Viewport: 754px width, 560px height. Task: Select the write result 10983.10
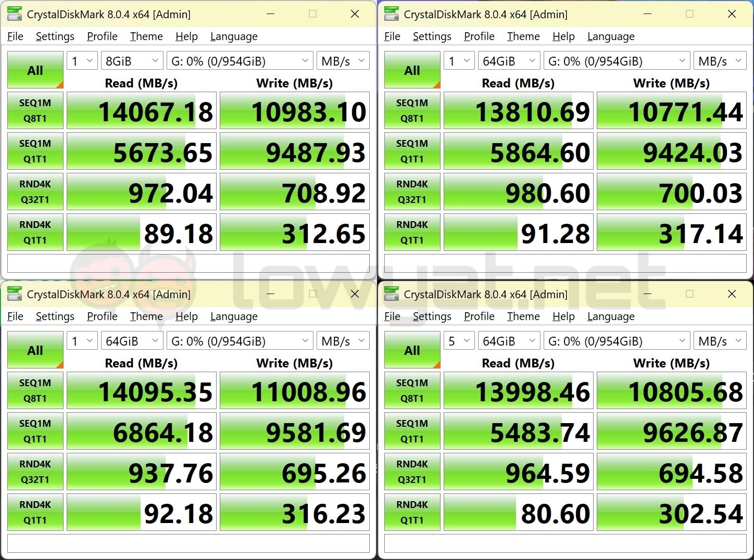[295, 110]
